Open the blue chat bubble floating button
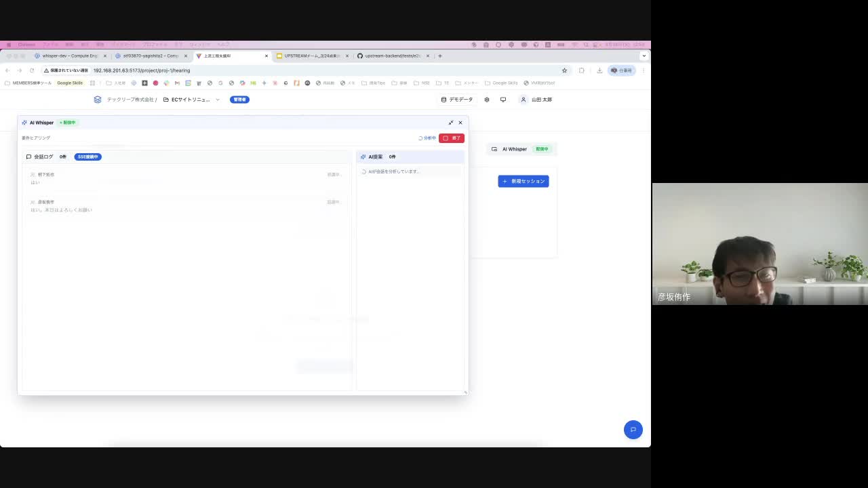The width and height of the screenshot is (868, 488). click(633, 430)
